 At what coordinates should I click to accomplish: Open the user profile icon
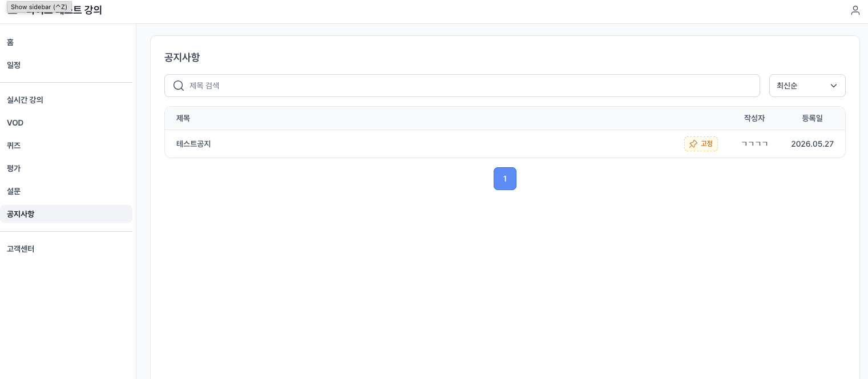coord(855,10)
